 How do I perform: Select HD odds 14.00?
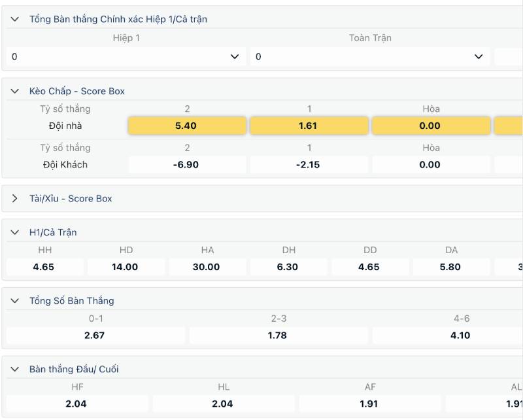point(126,267)
